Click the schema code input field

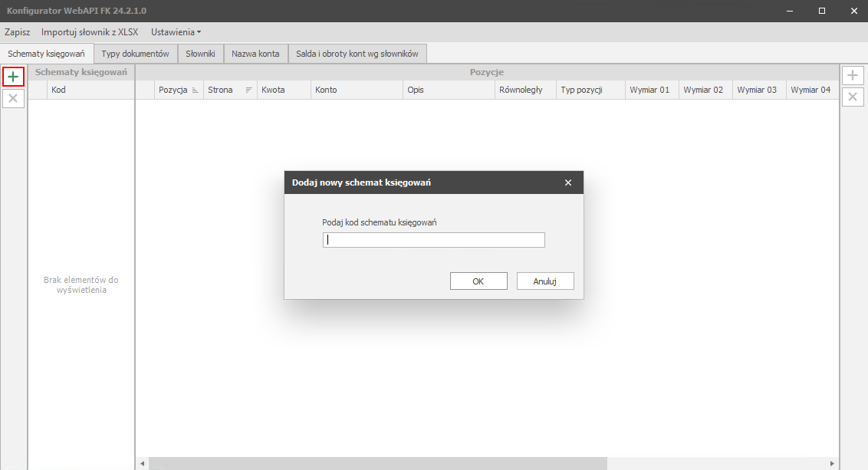433,240
